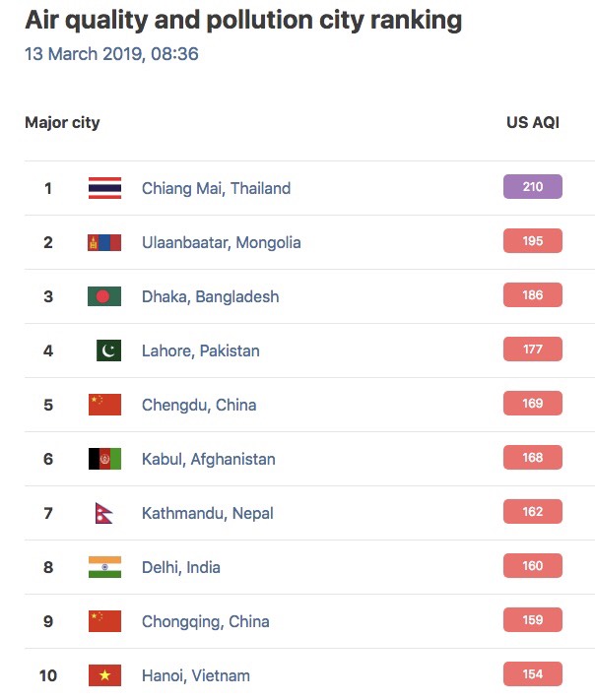Click the red 195 AQI badge
The height and width of the screenshot is (700, 595).
pyautogui.click(x=533, y=240)
